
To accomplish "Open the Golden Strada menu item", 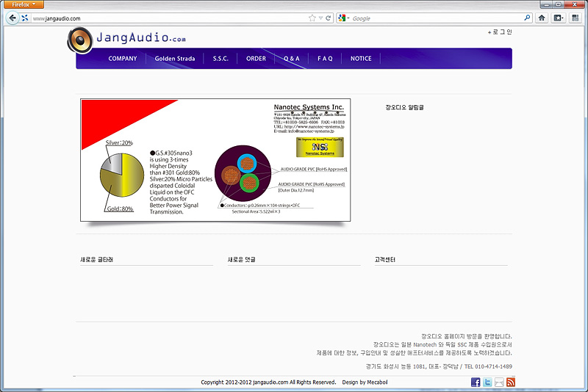I will pyautogui.click(x=175, y=59).
